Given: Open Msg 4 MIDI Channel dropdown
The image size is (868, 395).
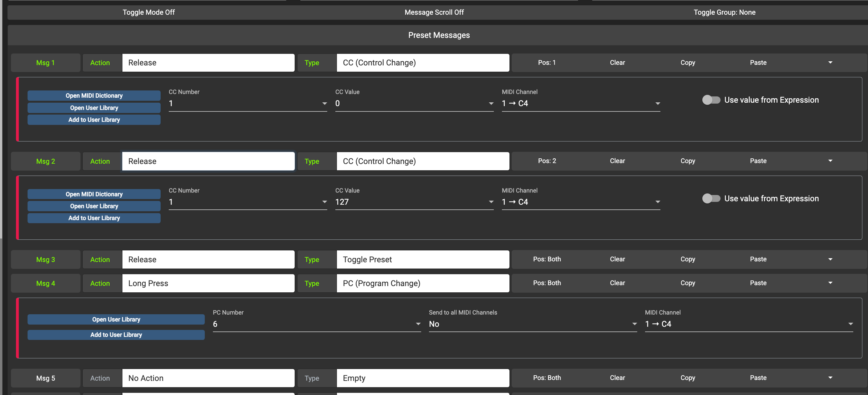Looking at the screenshot, I should [x=748, y=324].
